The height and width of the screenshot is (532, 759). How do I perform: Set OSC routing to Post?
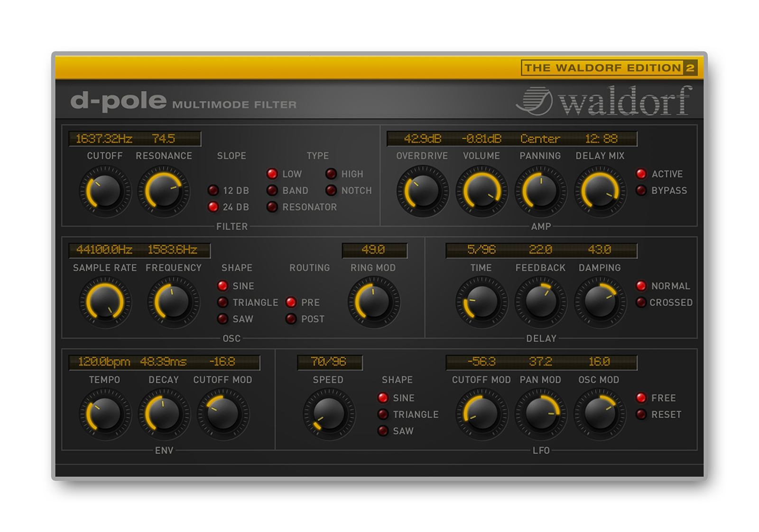[x=291, y=319]
